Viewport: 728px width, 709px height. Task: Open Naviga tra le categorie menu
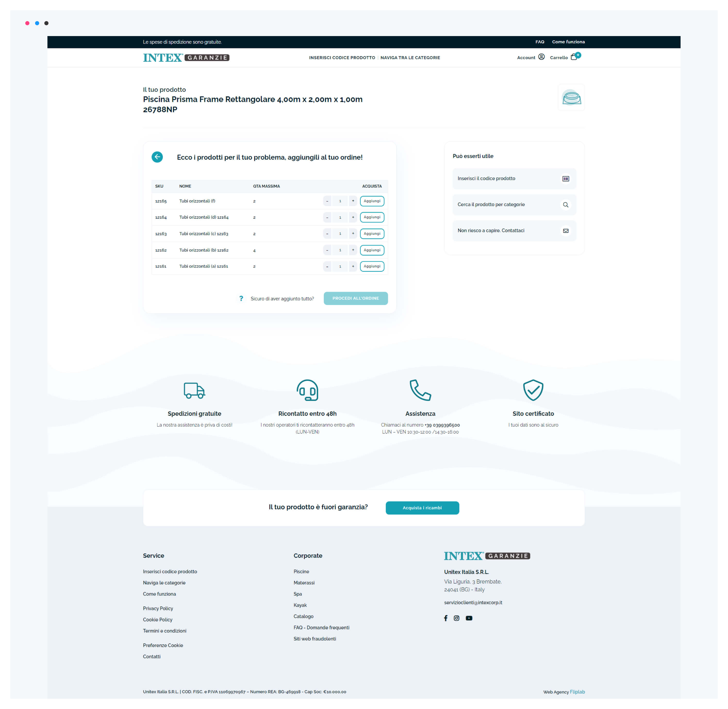pos(410,58)
